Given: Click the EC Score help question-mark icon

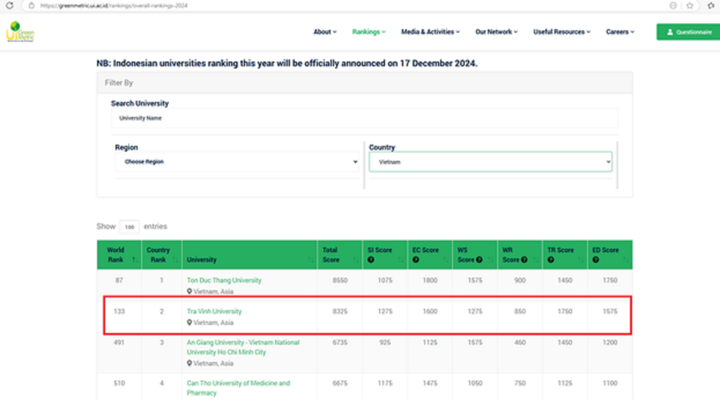Looking at the screenshot, I should tap(416, 260).
